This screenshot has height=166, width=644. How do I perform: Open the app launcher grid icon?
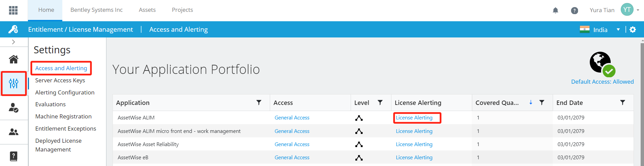(13, 10)
